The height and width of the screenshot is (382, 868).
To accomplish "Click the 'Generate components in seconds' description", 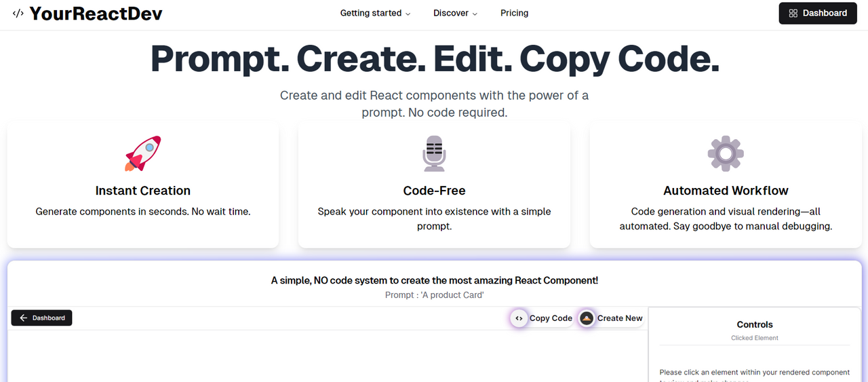I will click(143, 212).
